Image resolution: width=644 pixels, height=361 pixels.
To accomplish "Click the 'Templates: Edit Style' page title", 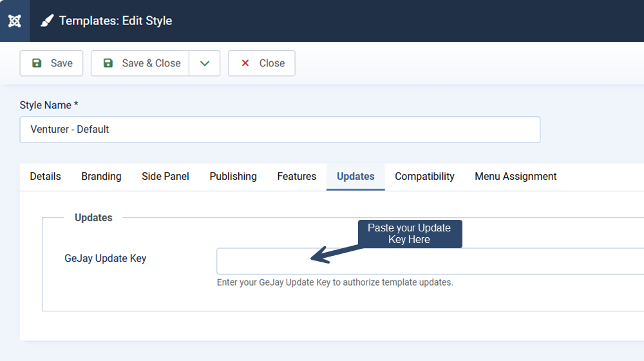I will [x=115, y=21].
